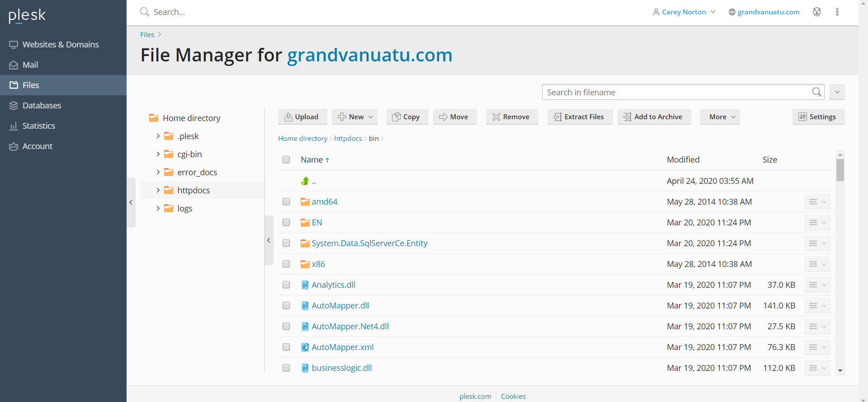Expand advanced search options arrow
The image size is (868, 402).
(x=837, y=92)
